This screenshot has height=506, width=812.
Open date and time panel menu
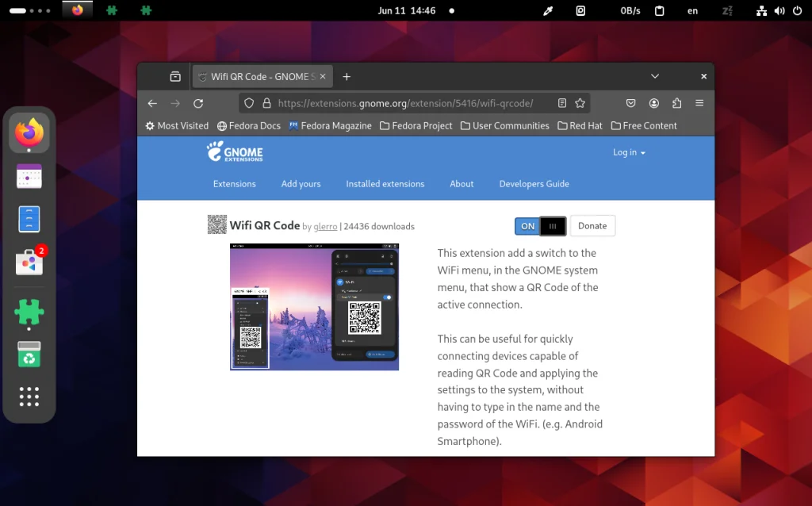click(x=407, y=10)
